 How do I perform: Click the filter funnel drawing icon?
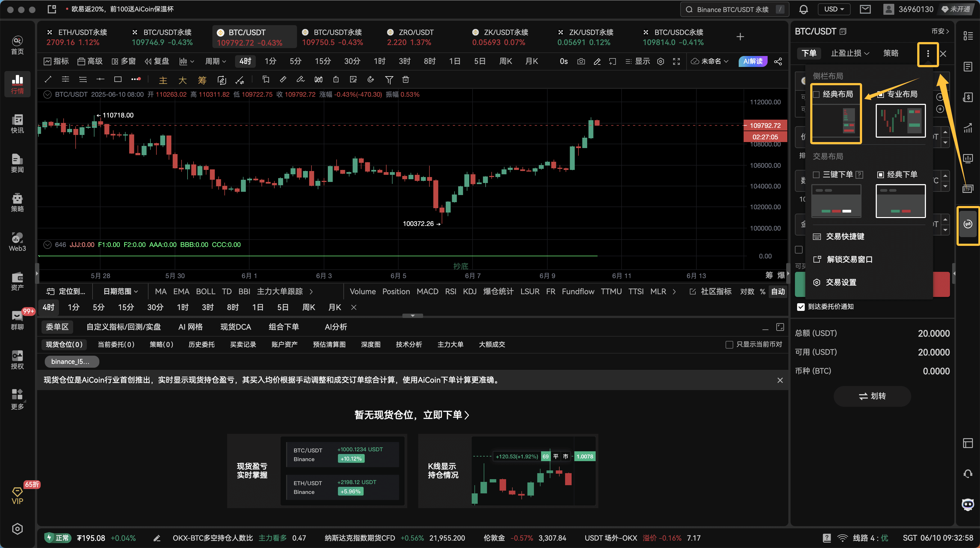[x=389, y=79]
